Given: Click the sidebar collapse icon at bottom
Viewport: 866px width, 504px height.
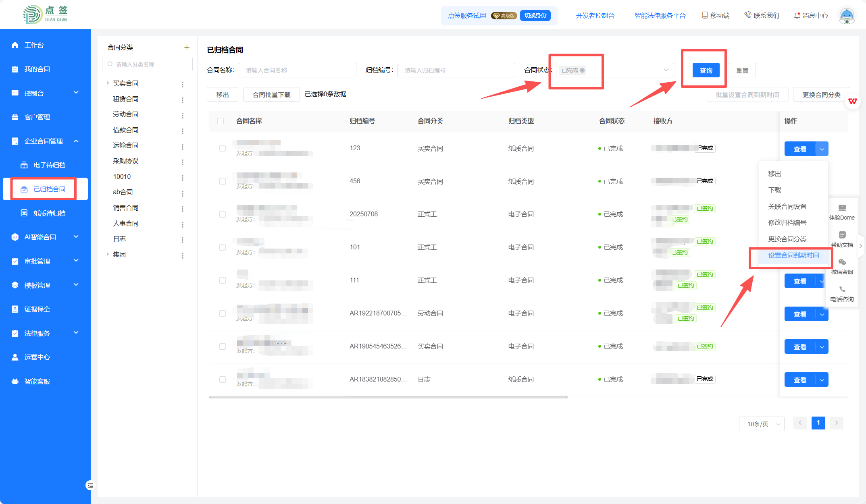Looking at the screenshot, I should [x=90, y=485].
